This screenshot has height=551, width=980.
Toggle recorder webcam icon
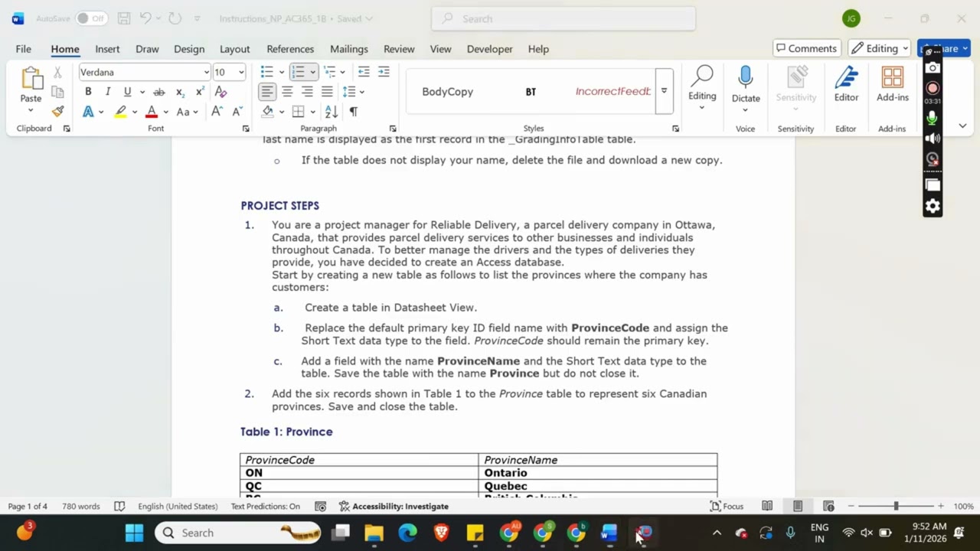932,159
